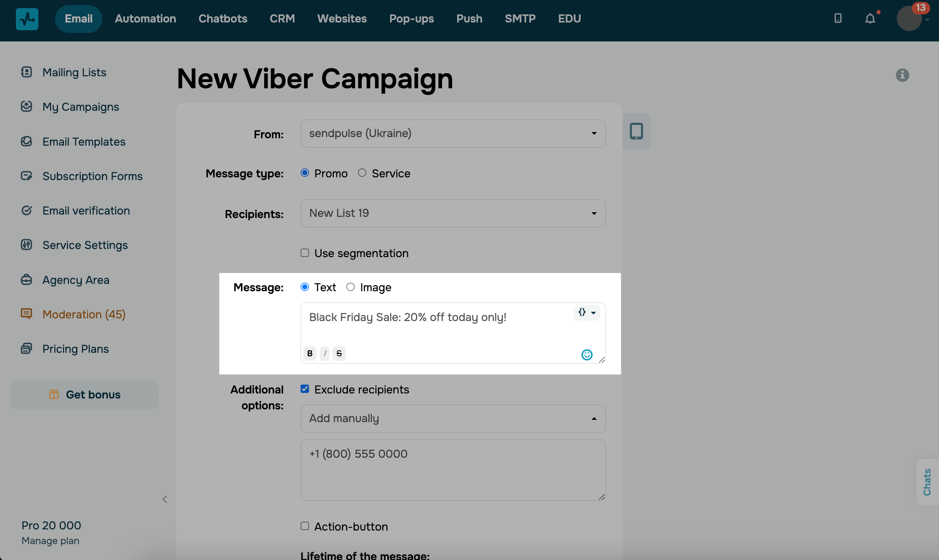Open the Chatbots section

pos(222,18)
